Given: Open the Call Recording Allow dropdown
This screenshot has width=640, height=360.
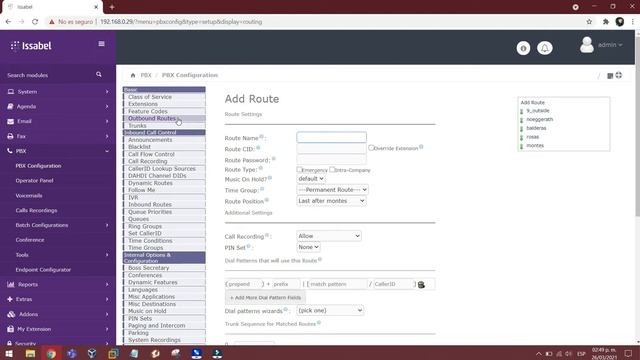Looking at the screenshot, I should pos(329,236).
